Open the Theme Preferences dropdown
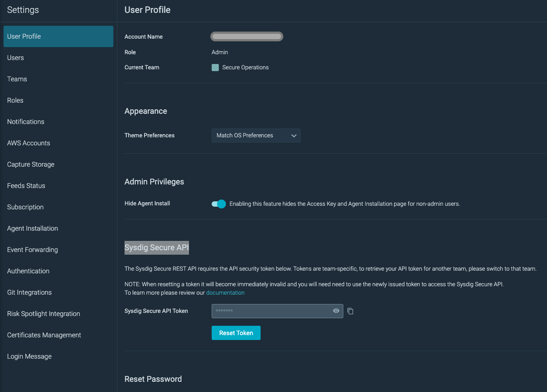Viewport: 547px width, 392px height. pos(256,135)
